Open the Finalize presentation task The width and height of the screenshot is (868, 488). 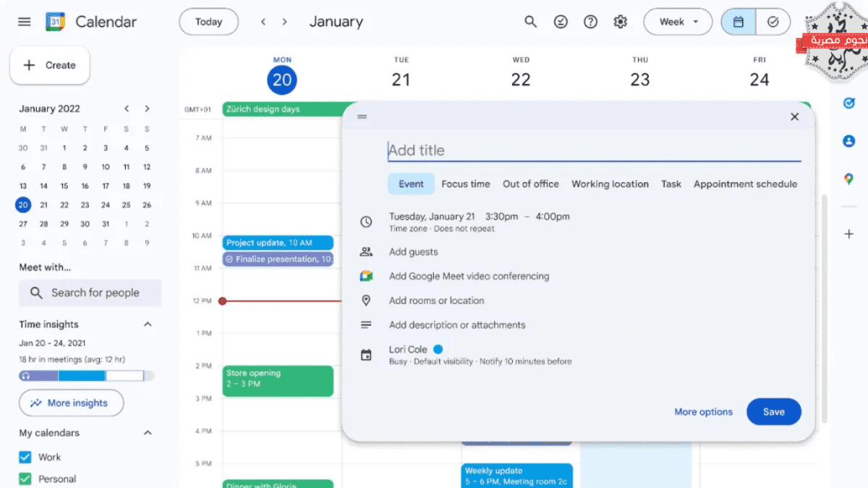[x=278, y=259]
